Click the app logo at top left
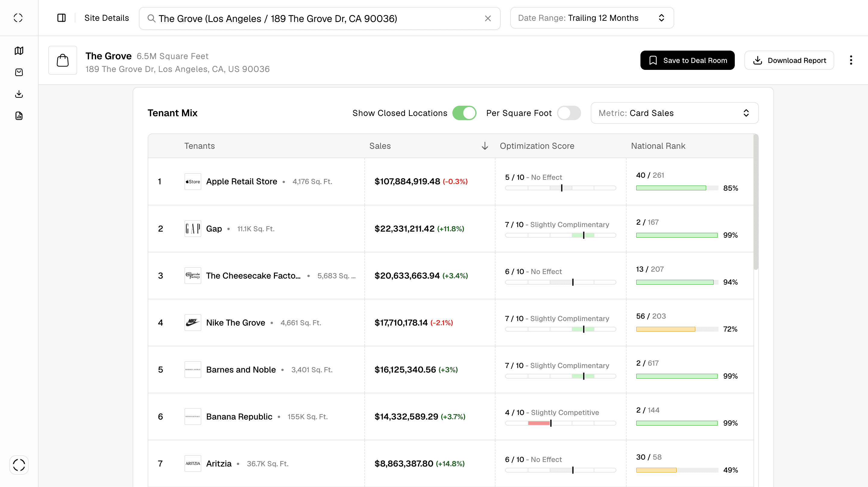The height and width of the screenshot is (487, 868). click(x=18, y=18)
